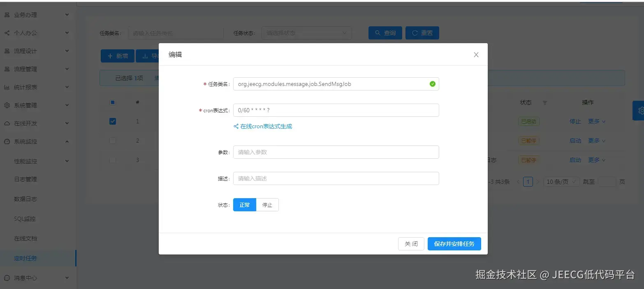Click the 查询 search button
The height and width of the screenshot is (289, 644).
point(385,33)
